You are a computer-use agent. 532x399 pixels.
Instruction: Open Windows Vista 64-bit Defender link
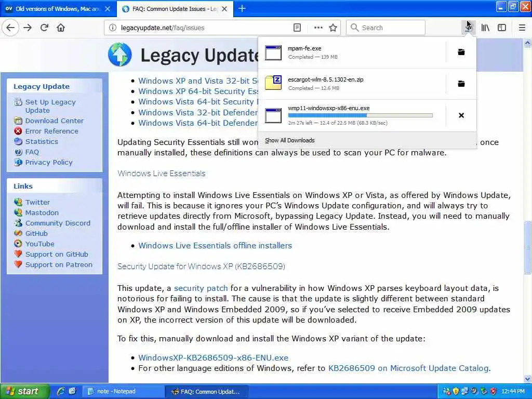[x=198, y=123]
